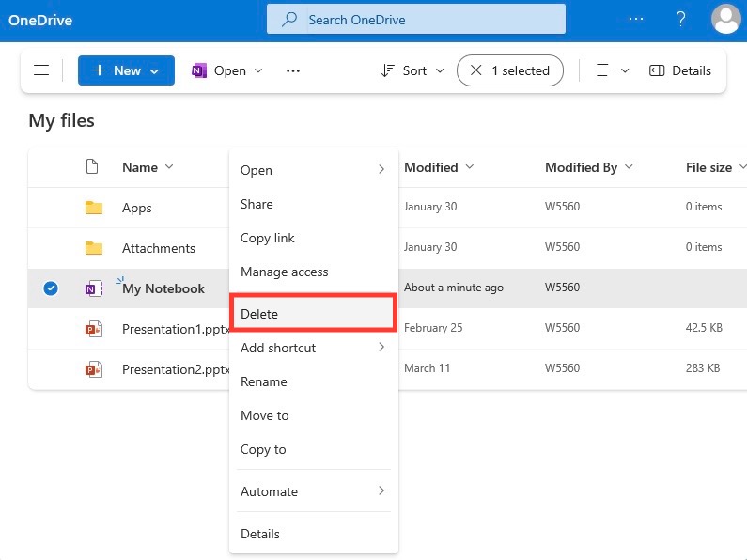Expand the New button dropdown arrow
Viewport: 747px width, 560px height.
tap(154, 71)
